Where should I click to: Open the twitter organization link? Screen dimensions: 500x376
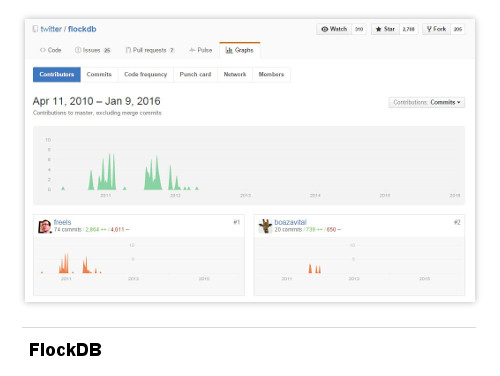pyautogui.click(x=51, y=29)
